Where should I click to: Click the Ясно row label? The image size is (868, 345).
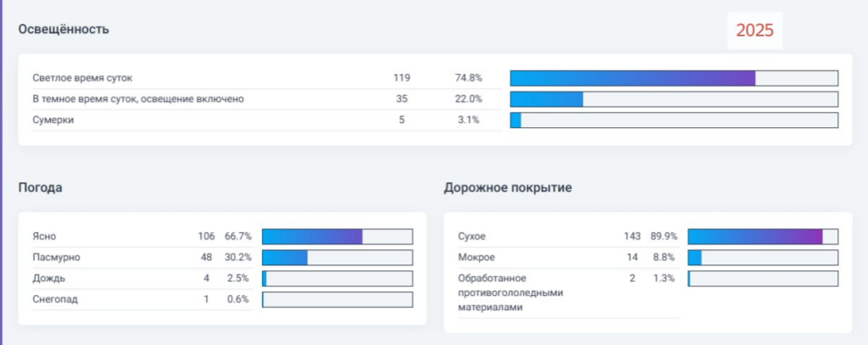[44, 236]
